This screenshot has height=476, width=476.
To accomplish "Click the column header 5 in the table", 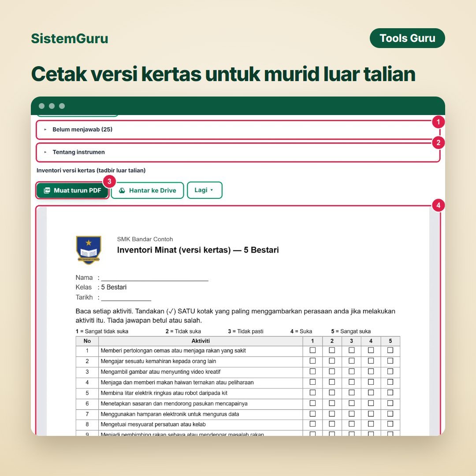I will pos(390,341).
